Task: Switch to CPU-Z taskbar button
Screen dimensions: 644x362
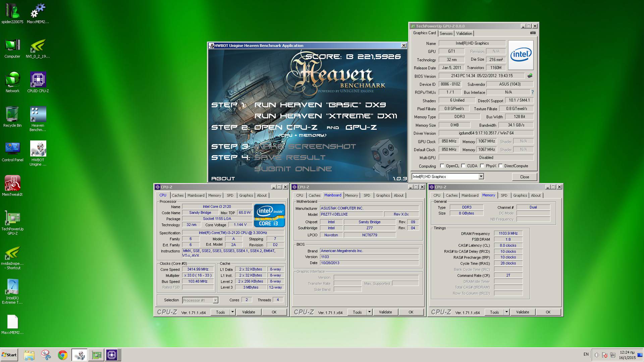Action: (x=112, y=355)
